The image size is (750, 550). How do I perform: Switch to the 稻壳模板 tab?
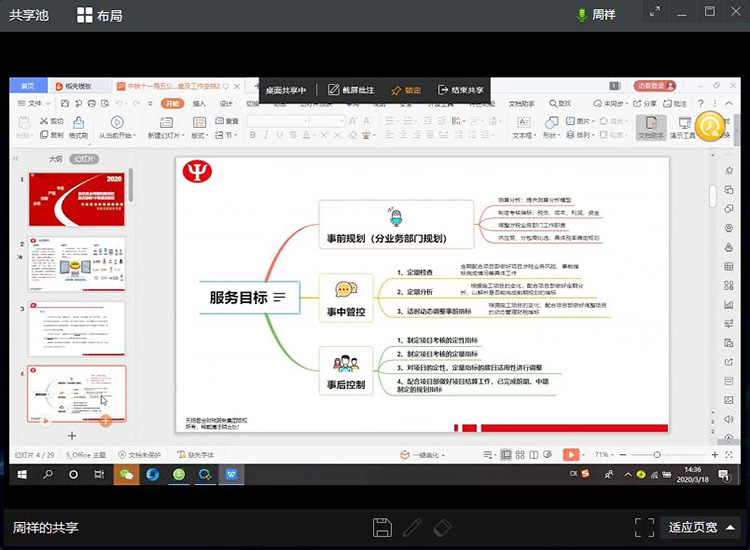coord(78,86)
